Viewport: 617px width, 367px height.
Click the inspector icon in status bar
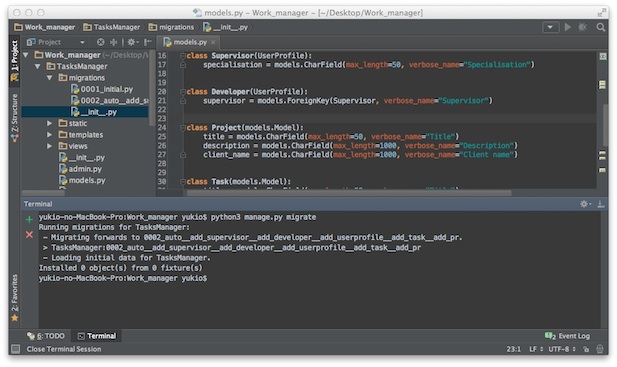click(600, 349)
